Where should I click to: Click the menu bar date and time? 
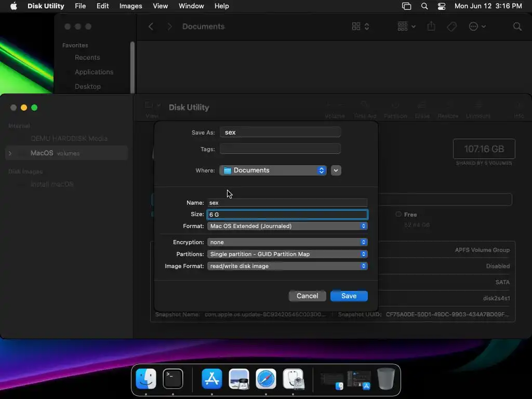(488, 6)
